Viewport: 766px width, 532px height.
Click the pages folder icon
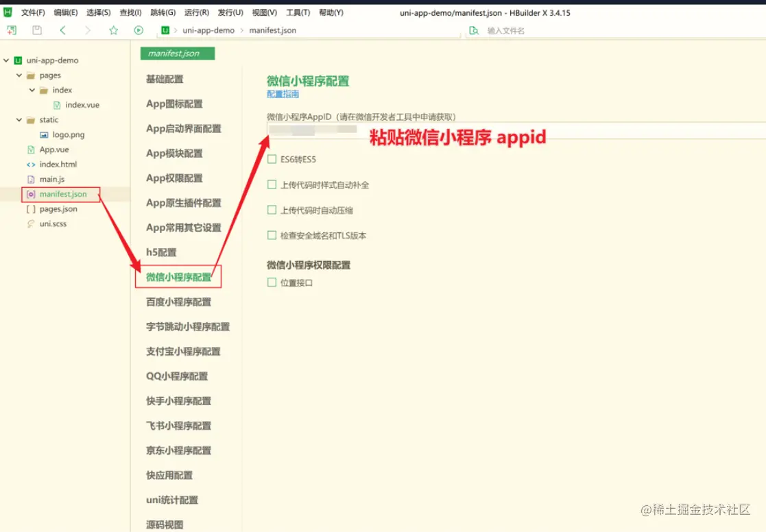(x=31, y=75)
